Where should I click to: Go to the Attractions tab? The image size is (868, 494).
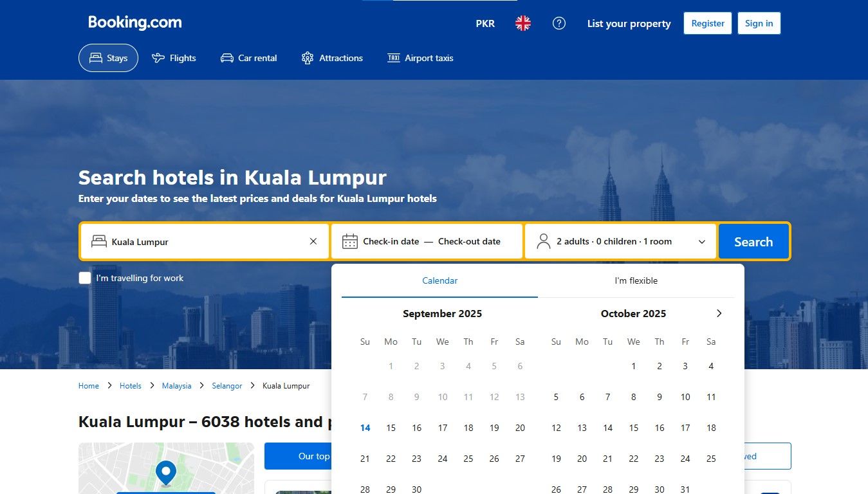pos(332,58)
